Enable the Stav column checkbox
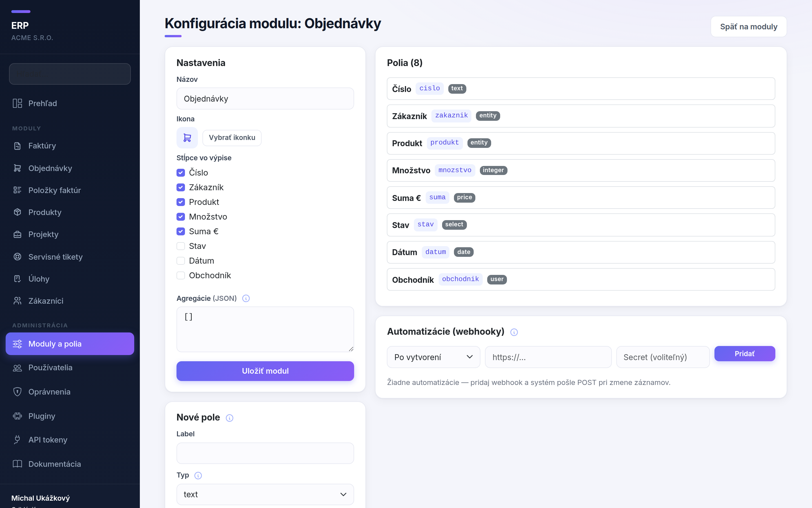 (x=181, y=246)
